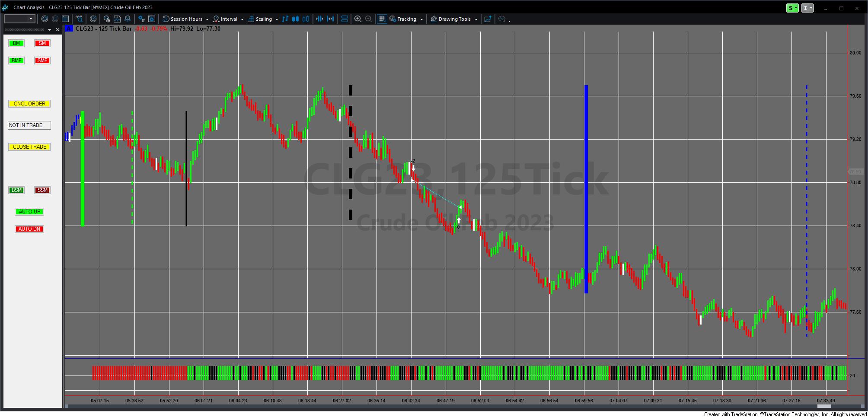This screenshot has height=417, width=868.
Task: Click the symbol search magnifier icon
Action: (79, 19)
